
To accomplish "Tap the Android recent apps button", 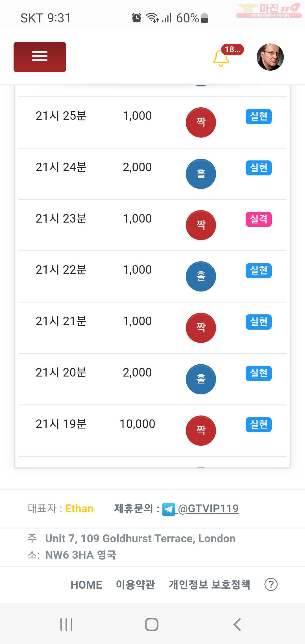I will [66, 625].
